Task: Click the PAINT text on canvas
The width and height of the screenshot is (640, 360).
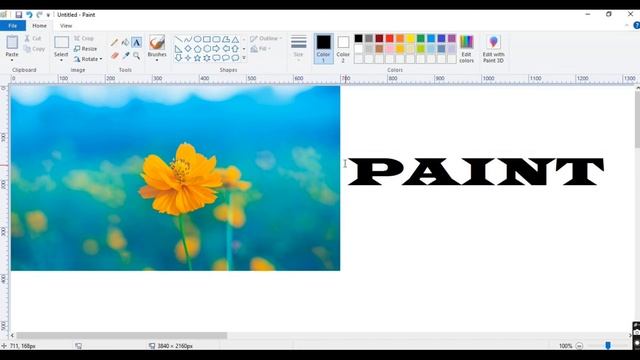Action: [x=475, y=172]
